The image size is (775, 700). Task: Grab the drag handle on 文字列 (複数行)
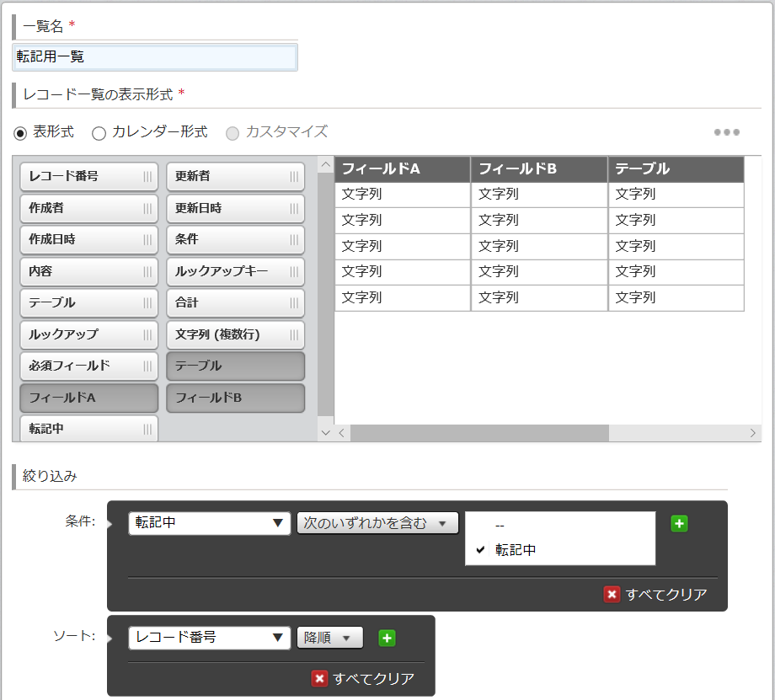(294, 335)
